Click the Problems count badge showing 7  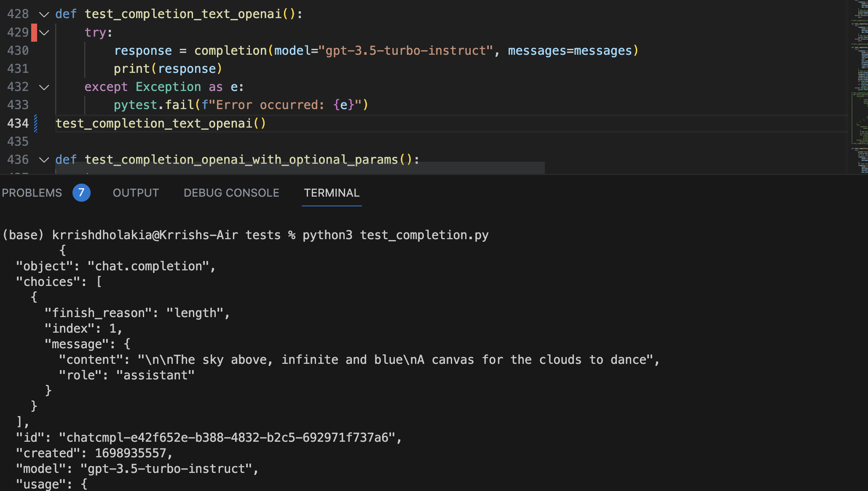coord(82,192)
